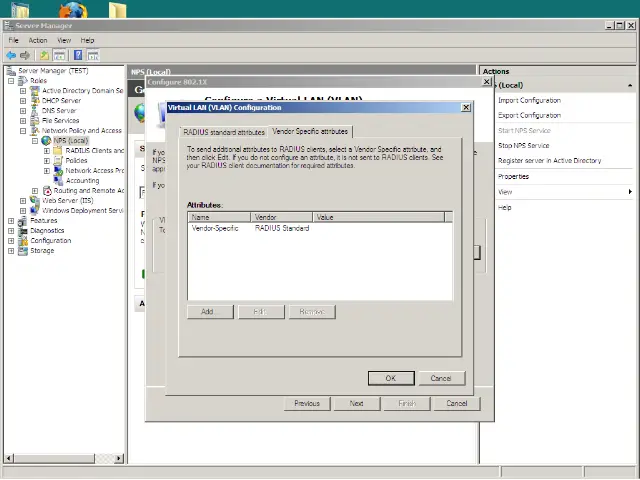The height and width of the screenshot is (480, 640).
Task: Expand the Diagnostics node
Action: point(11,231)
